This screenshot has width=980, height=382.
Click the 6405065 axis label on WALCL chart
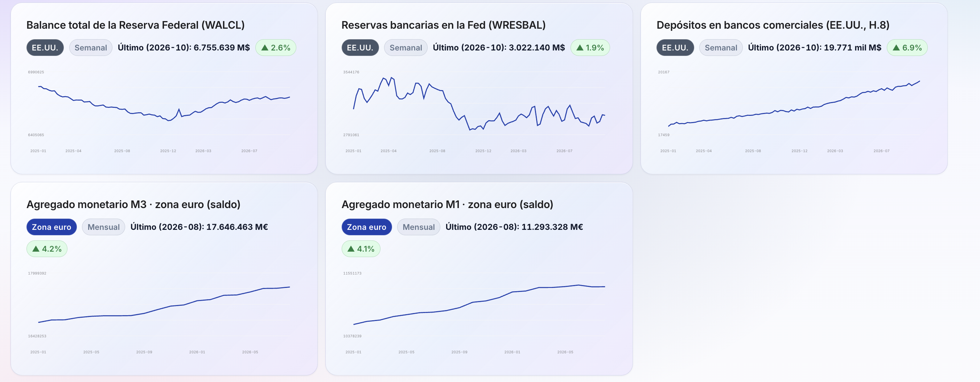pyautogui.click(x=36, y=135)
